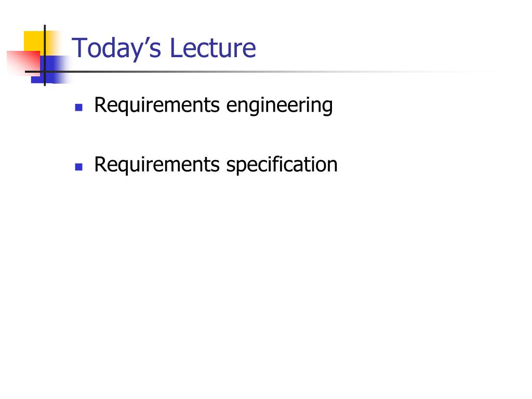Click the word Today's in the title
The image size is (532, 399).
pyautogui.click(x=116, y=49)
